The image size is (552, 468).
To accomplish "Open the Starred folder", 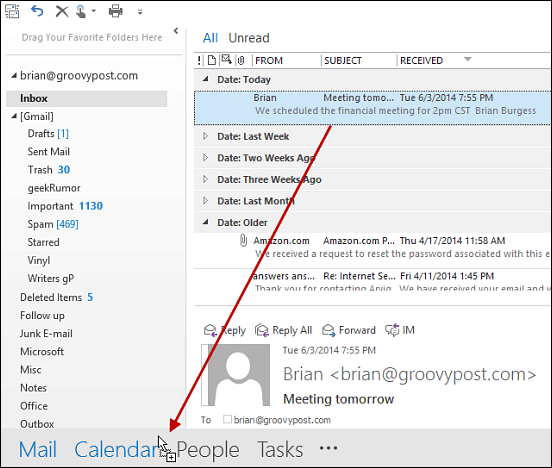I will [x=43, y=242].
